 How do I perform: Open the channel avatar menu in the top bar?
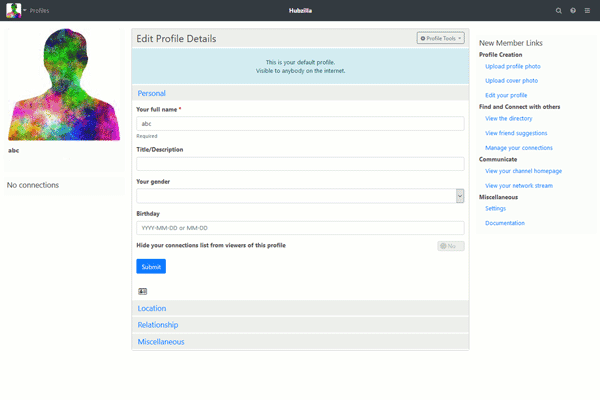coord(16,10)
